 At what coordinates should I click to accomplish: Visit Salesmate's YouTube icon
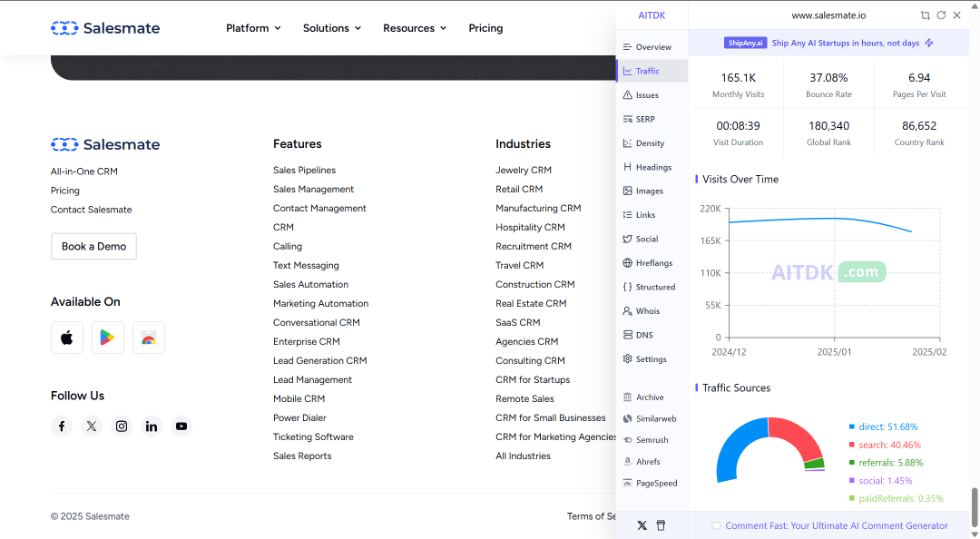point(181,426)
